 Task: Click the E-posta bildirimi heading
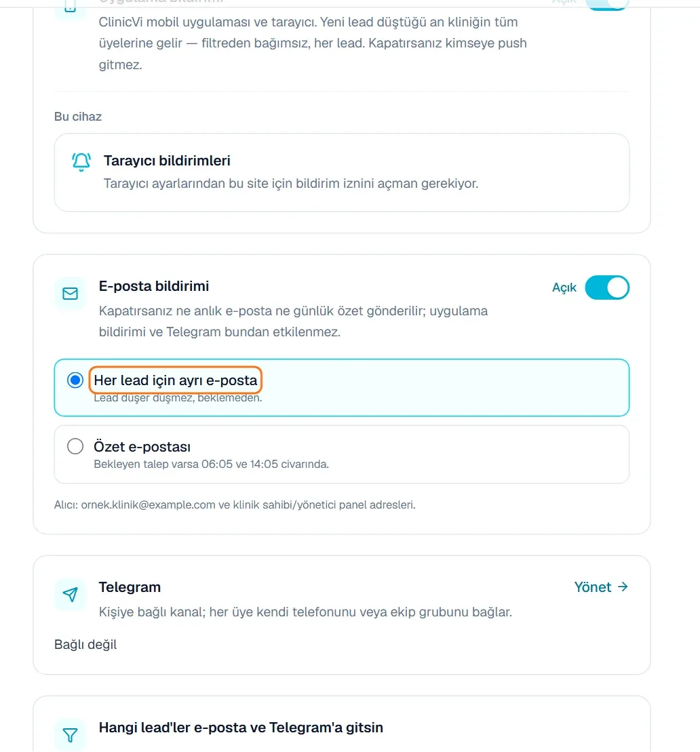click(x=154, y=286)
